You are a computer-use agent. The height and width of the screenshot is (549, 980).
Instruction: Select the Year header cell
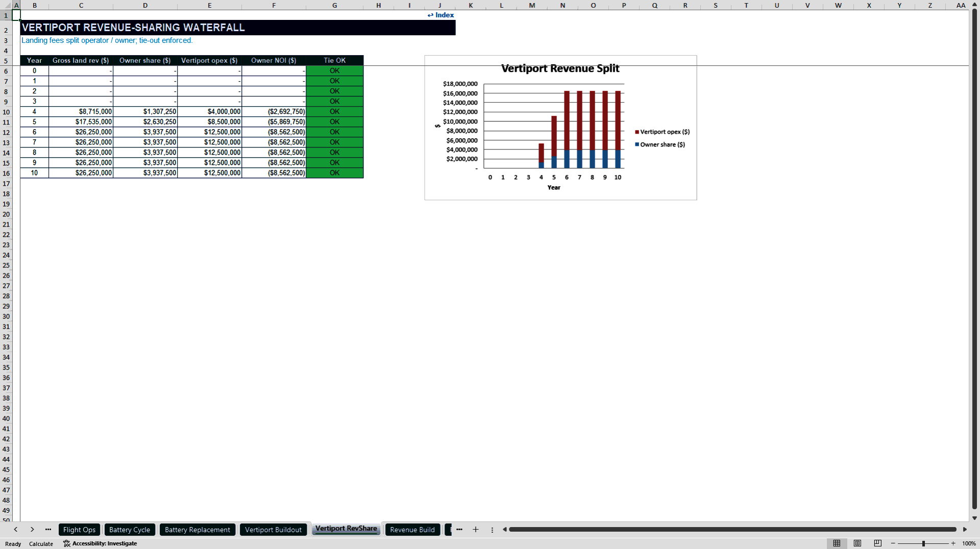[34, 60]
